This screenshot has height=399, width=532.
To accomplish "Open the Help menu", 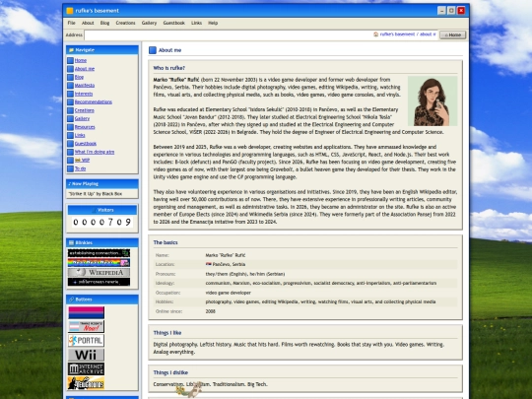I will (213, 23).
